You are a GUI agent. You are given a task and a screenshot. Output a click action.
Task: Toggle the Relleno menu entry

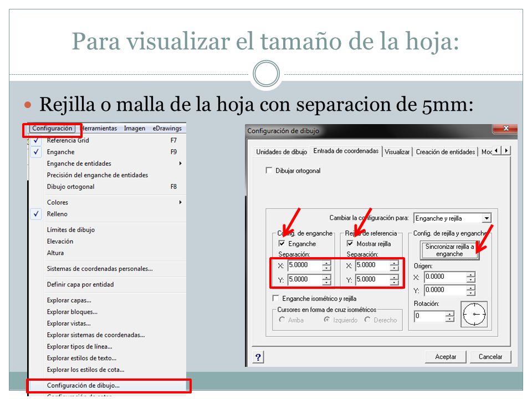(107, 214)
